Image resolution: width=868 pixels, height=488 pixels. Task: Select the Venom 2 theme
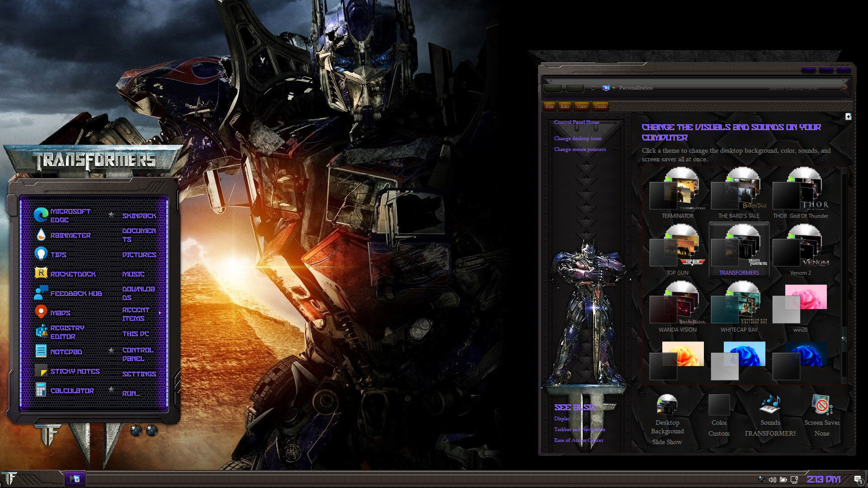click(x=800, y=249)
